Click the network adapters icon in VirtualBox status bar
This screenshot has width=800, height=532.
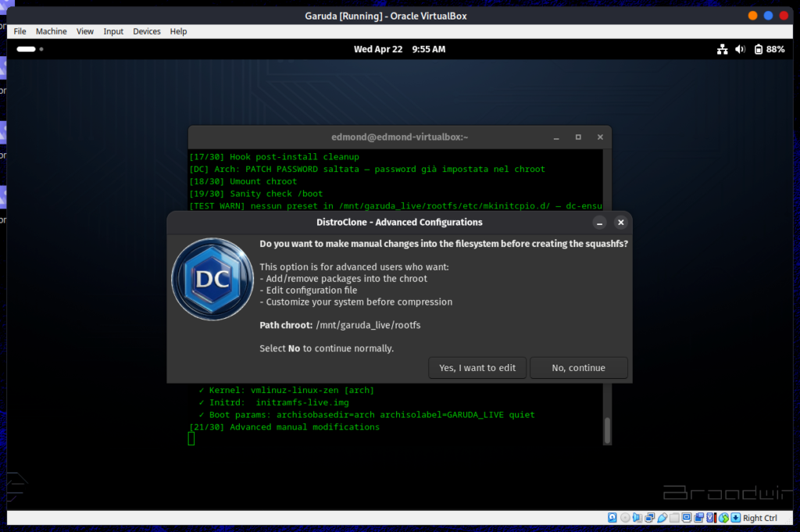point(650,517)
